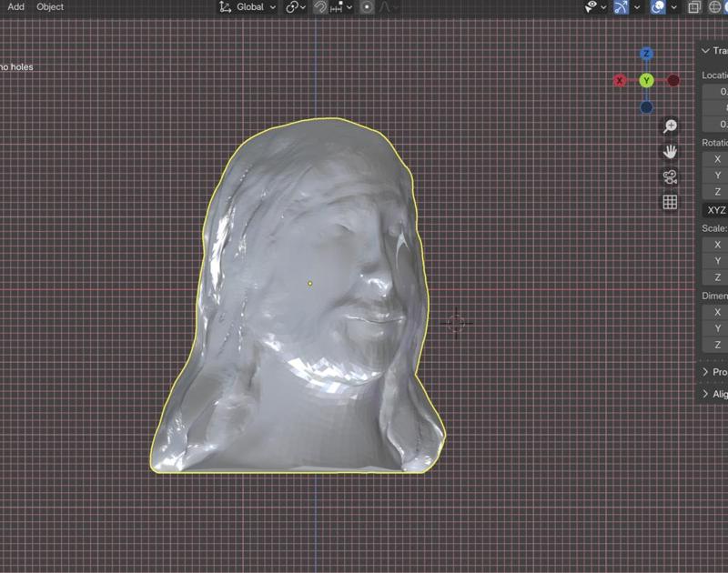Click the Rotation Y field
The height and width of the screenshot is (573, 728).
(x=715, y=176)
